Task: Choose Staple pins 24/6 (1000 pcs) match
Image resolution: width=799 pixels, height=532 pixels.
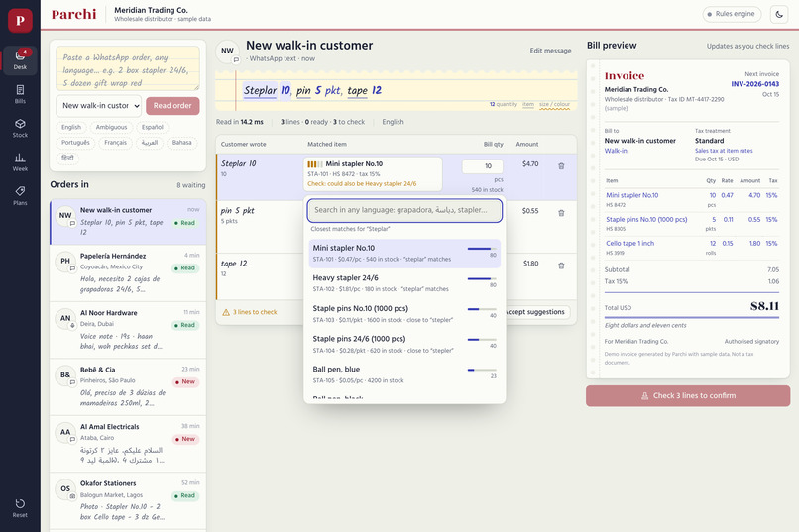Action: pos(404,344)
